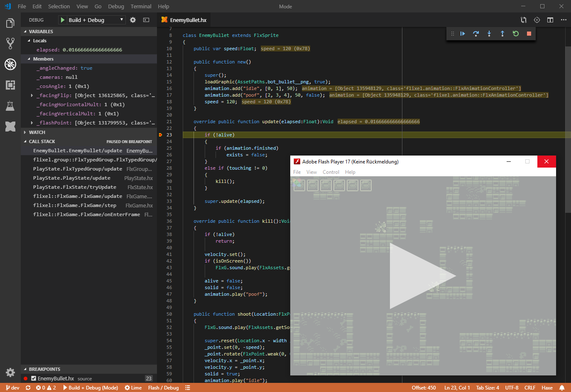Screen dimensions: 571x392
Task: Stop the debug session
Action: click(529, 34)
